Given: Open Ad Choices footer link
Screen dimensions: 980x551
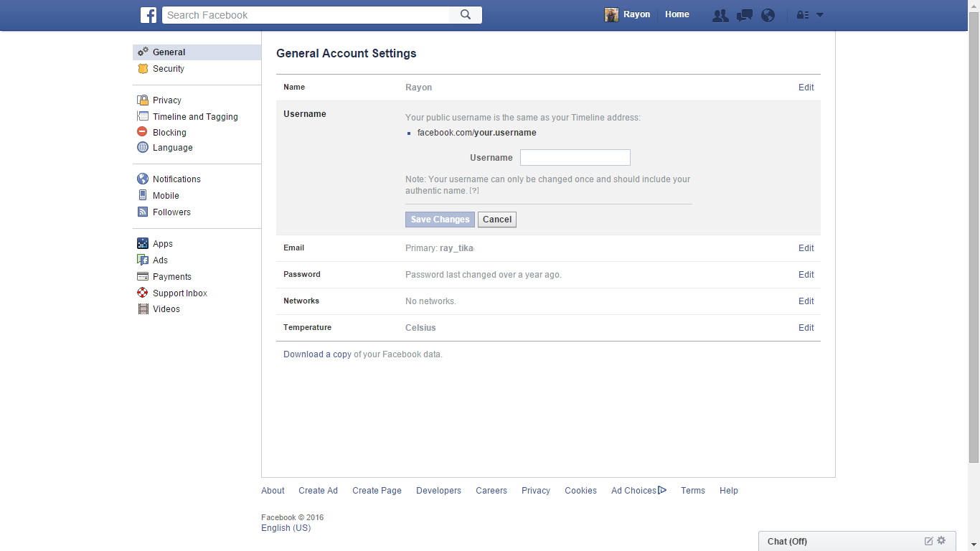Looking at the screenshot, I should click(639, 491).
